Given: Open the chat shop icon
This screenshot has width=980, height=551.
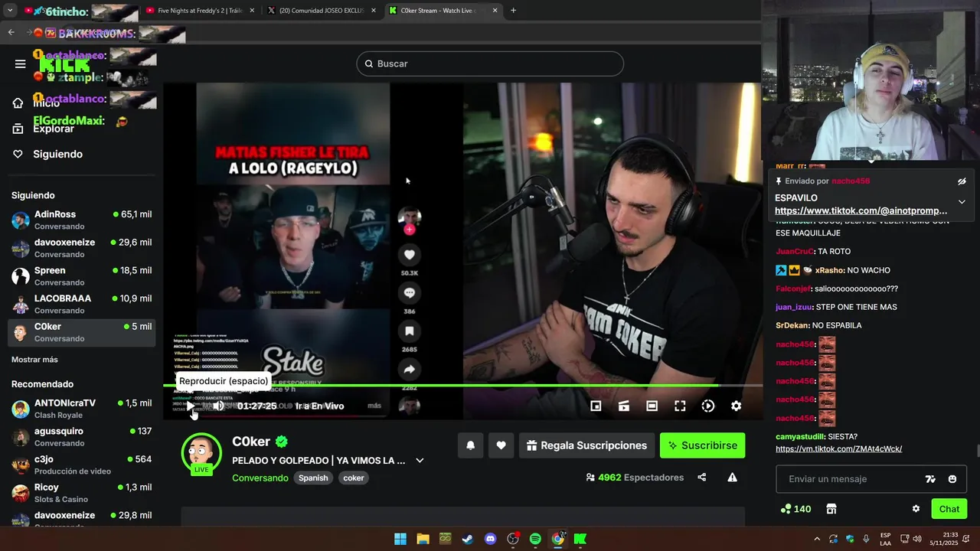Looking at the screenshot, I should [831, 509].
